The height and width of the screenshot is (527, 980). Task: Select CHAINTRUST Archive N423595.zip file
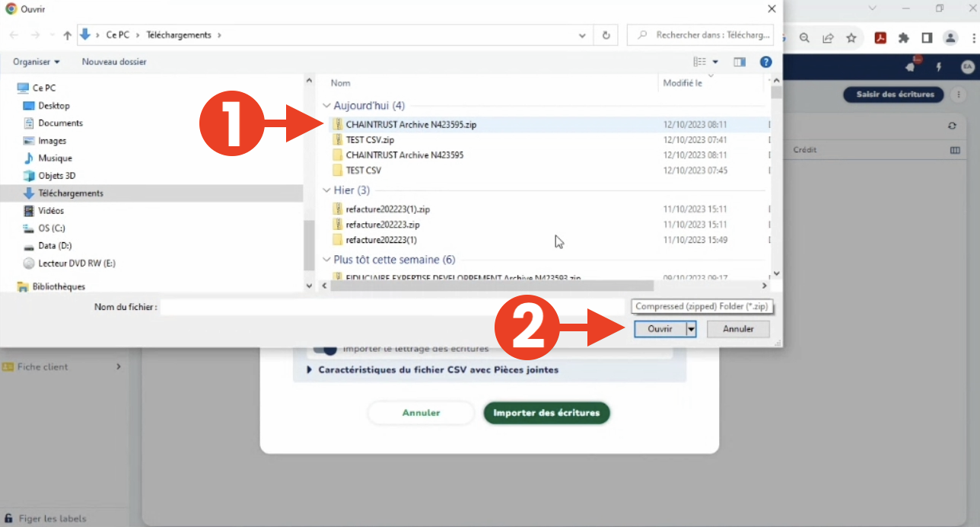[x=411, y=124]
